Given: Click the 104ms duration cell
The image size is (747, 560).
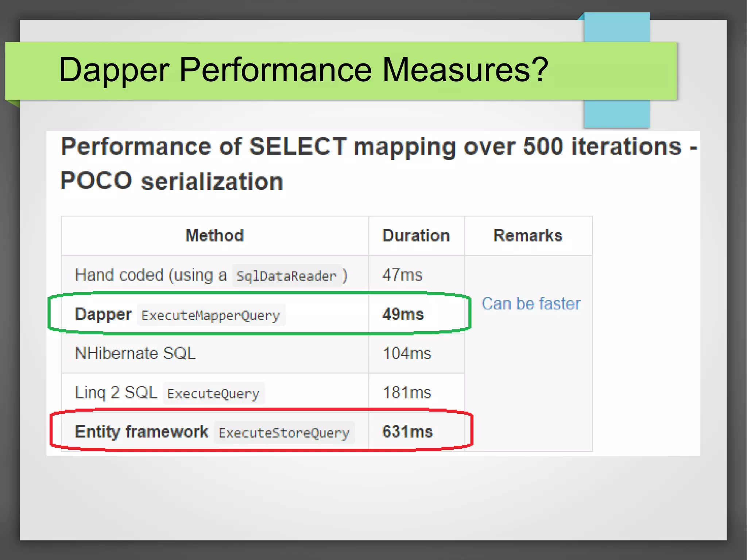Looking at the screenshot, I should [407, 353].
